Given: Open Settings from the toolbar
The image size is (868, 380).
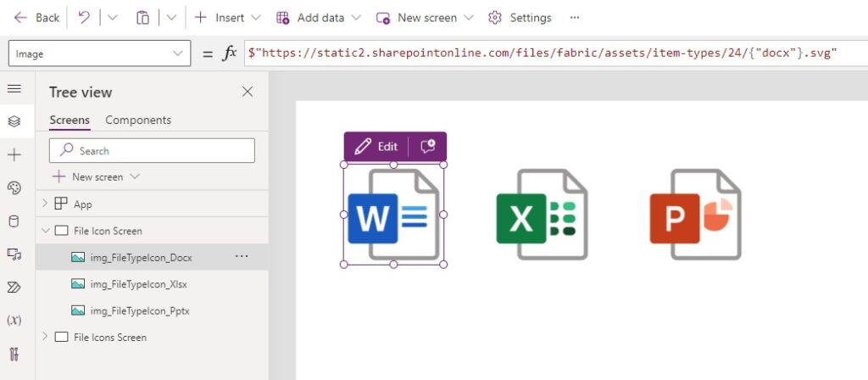Looking at the screenshot, I should coord(520,18).
